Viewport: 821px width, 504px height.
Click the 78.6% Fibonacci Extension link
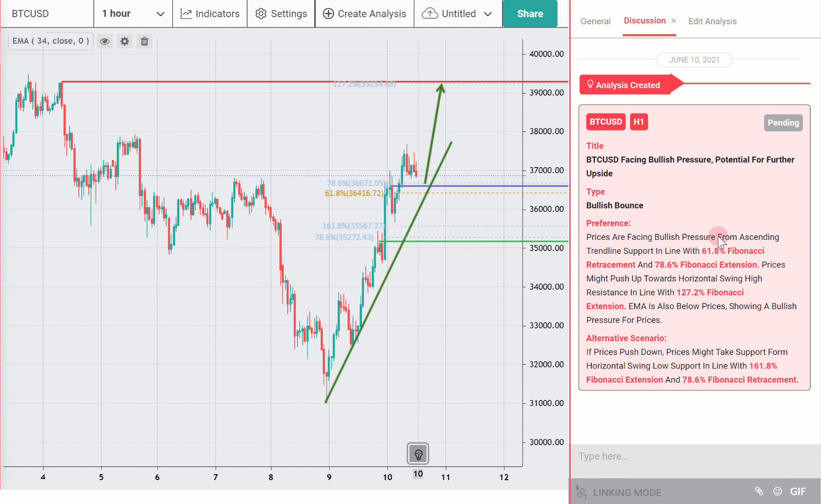[707, 265]
